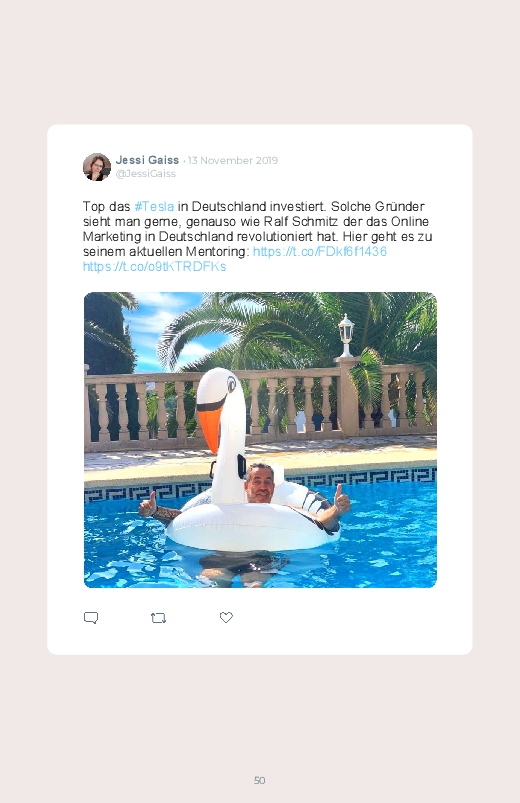Open the #Tesla hashtag

(154, 206)
